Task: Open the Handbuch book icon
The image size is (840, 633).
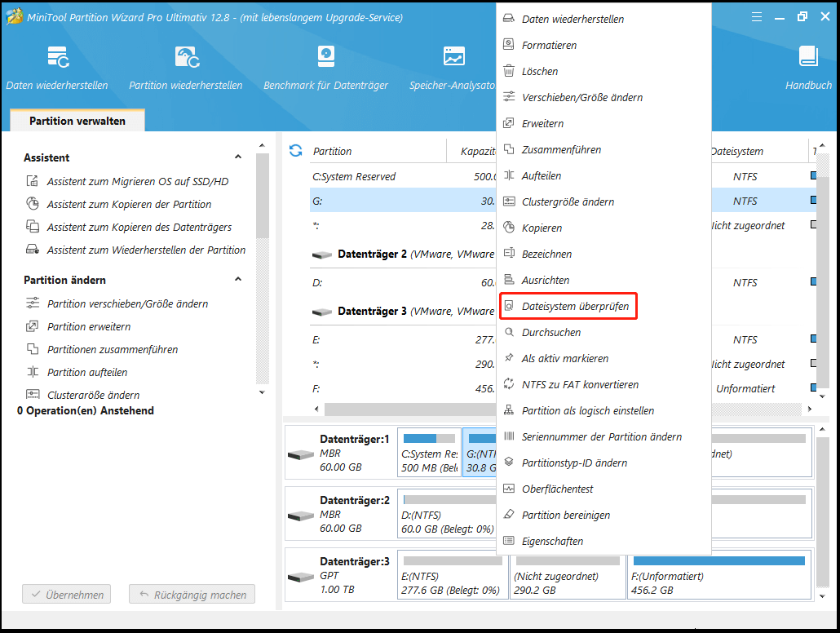Action: tap(808, 56)
